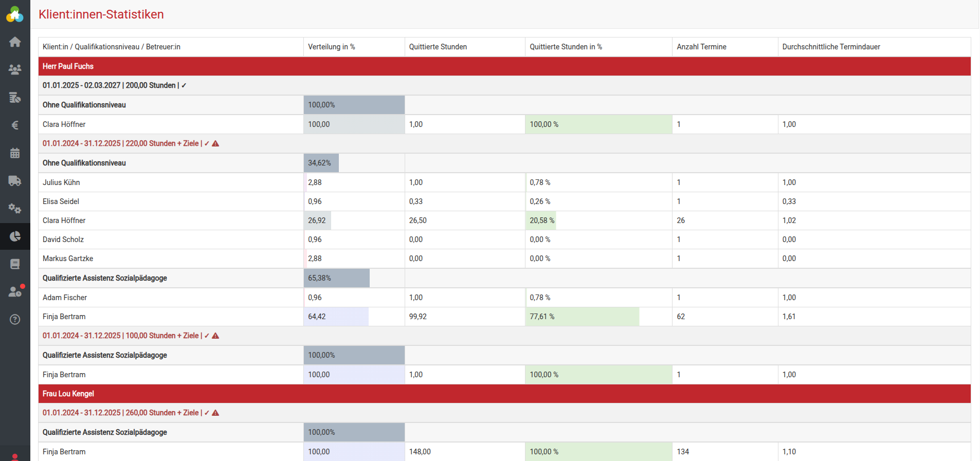Click the warning triangle on 260,00 Stunden row

pyautogui.click(x=215, y=413)
